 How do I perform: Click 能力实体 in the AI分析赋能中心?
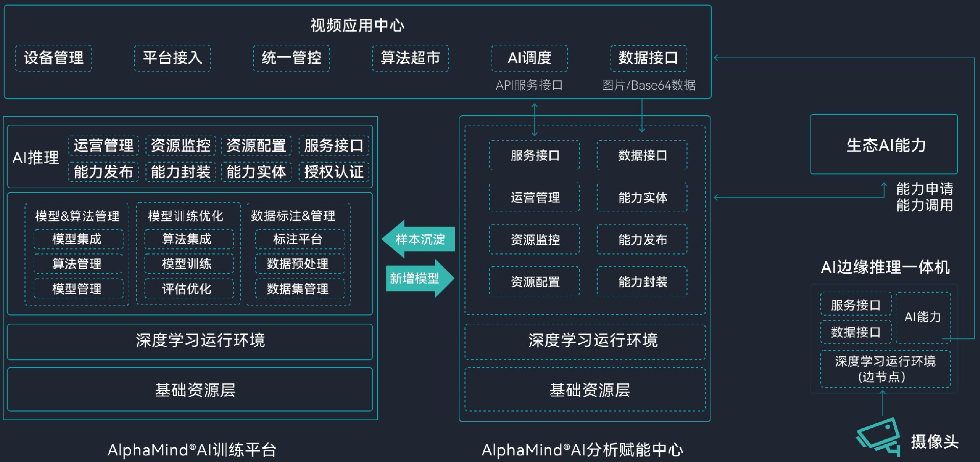point(642,197)
